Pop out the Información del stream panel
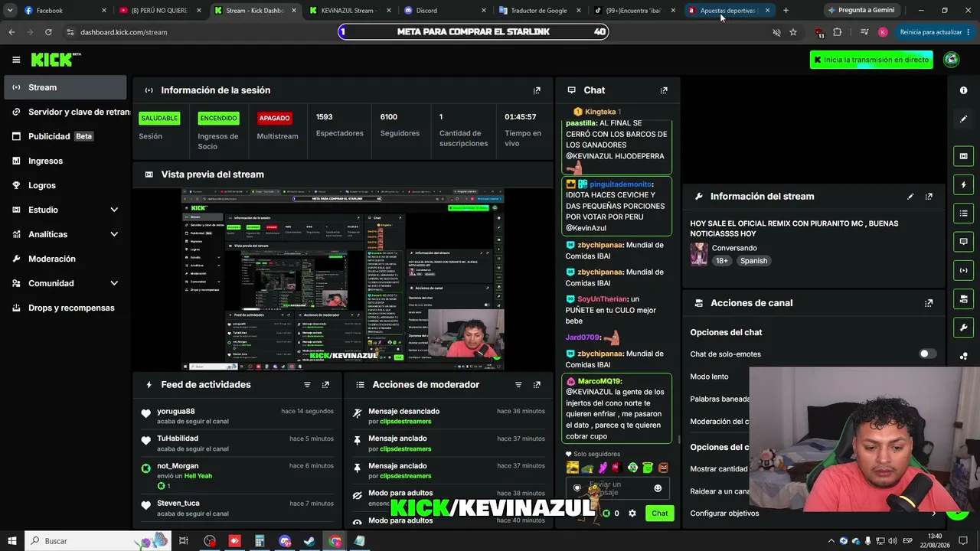Image resolution: width=980 pixels, height=551 pixels. tap(929, 197)
